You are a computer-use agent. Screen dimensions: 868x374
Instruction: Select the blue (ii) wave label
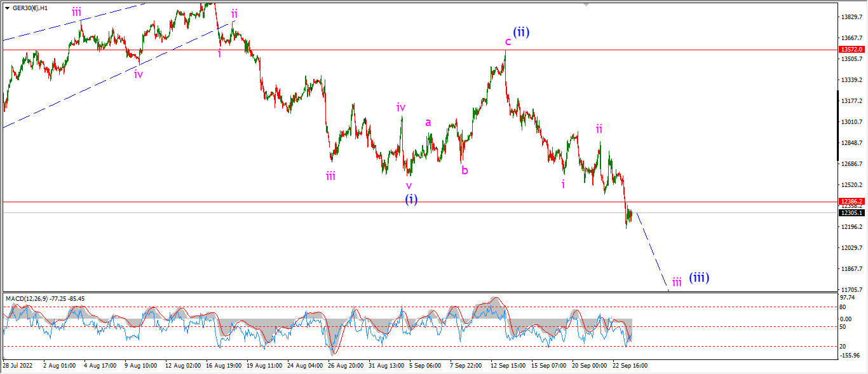pos(522,32)
